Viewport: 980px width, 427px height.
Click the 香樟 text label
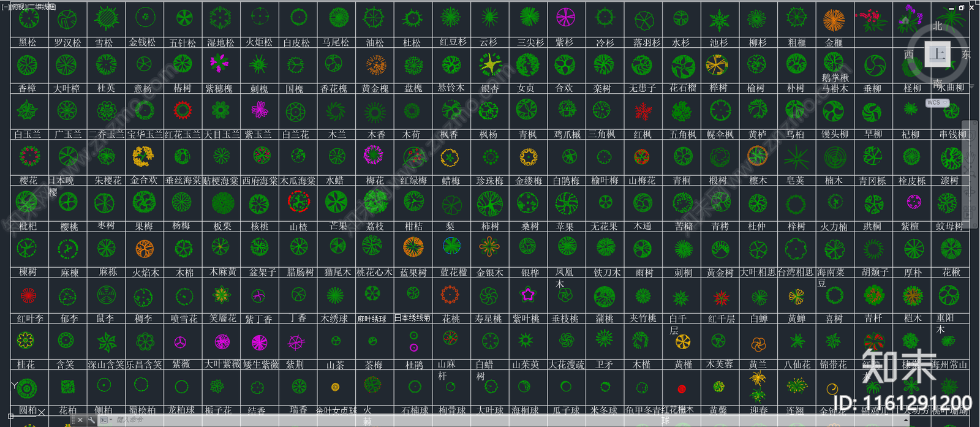tap(27, 88)
